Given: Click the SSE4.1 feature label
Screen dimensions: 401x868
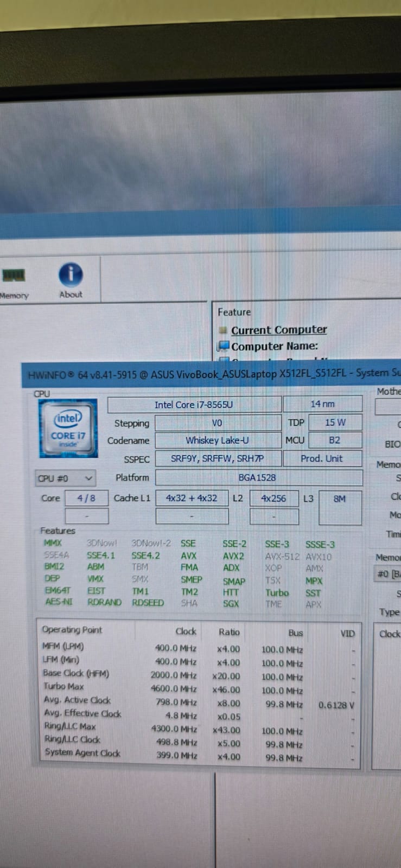Looking at the screenshot, I should click(101, 556).
